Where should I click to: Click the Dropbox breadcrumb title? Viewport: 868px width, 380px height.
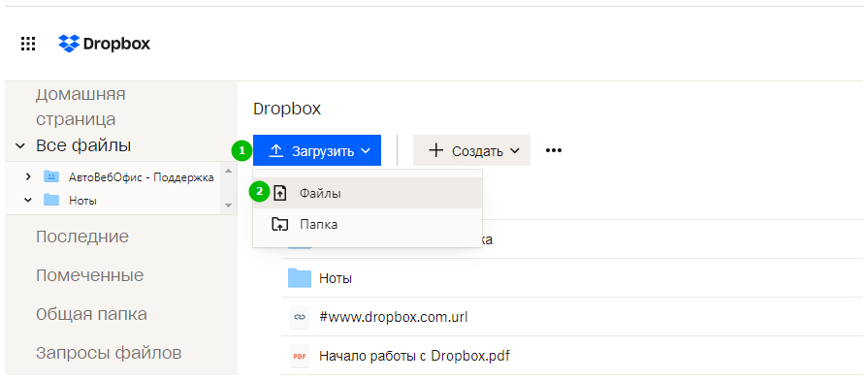[x=287, y=109]
